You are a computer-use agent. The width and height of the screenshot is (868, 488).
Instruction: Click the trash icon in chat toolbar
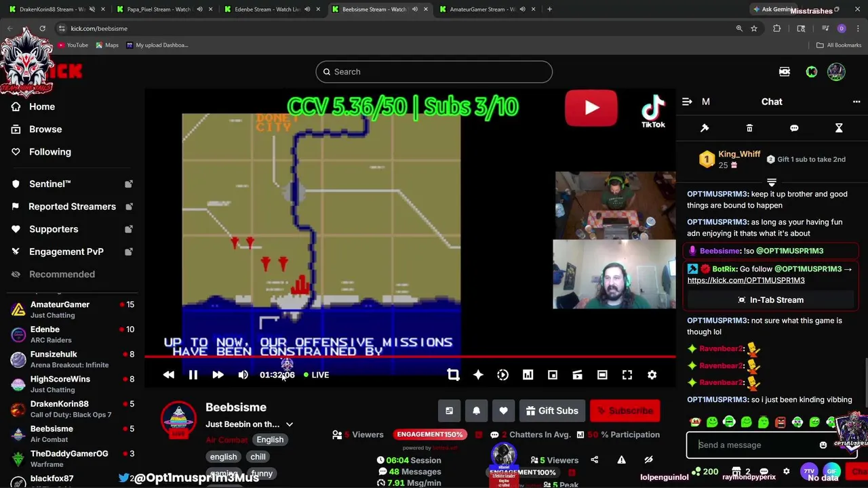coord(749,128)
